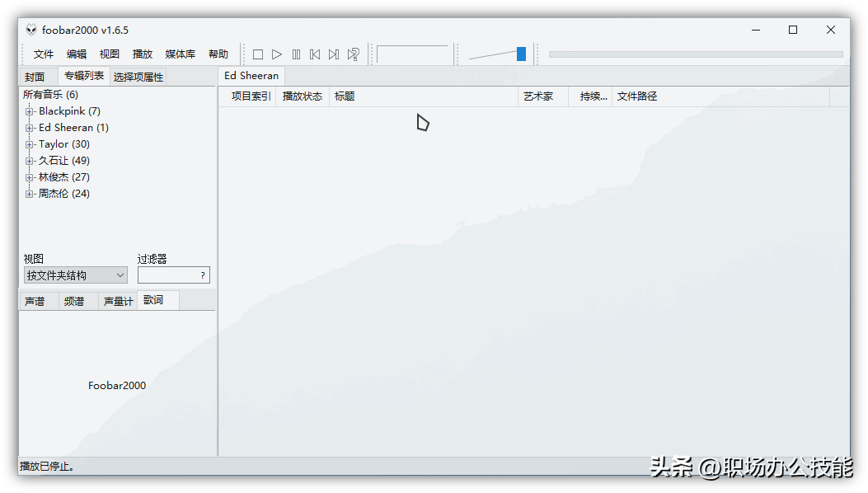
Task: Select 周杰伦 (24) in album list
Action: click(x=64, y=193)
